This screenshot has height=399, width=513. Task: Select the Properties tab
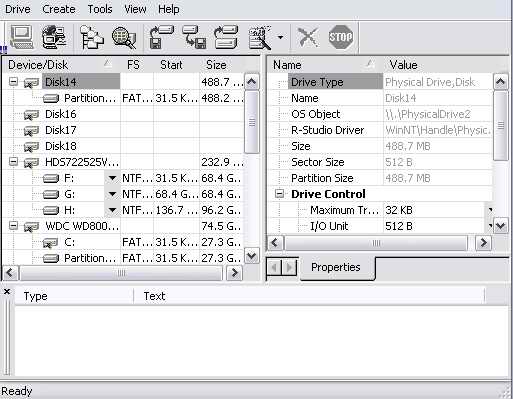(336, 267)
